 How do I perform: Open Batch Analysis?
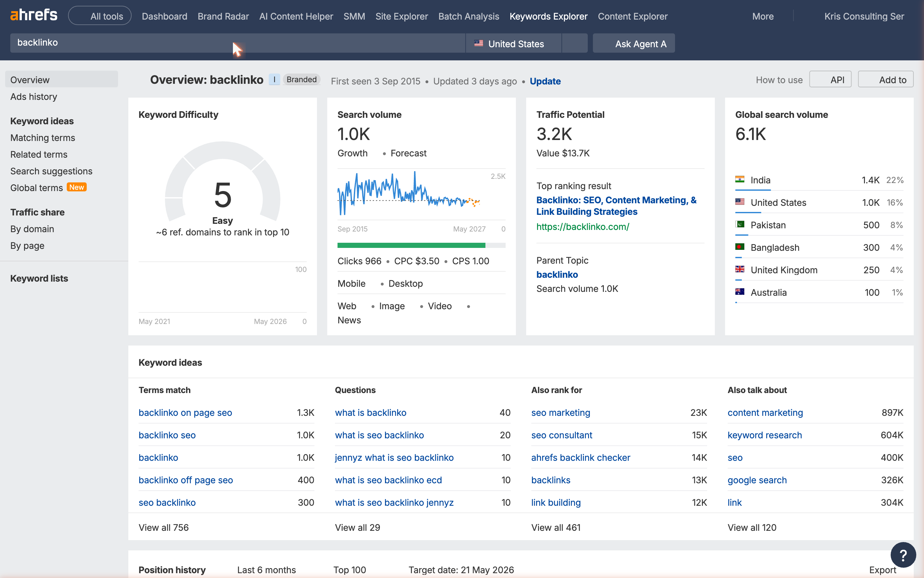(x=468, y=16)
